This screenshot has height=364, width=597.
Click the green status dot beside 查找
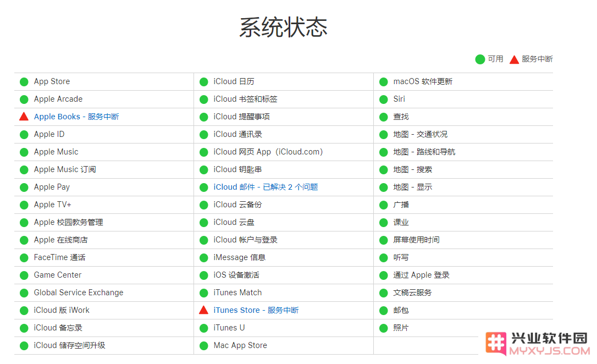pos(383,117)
